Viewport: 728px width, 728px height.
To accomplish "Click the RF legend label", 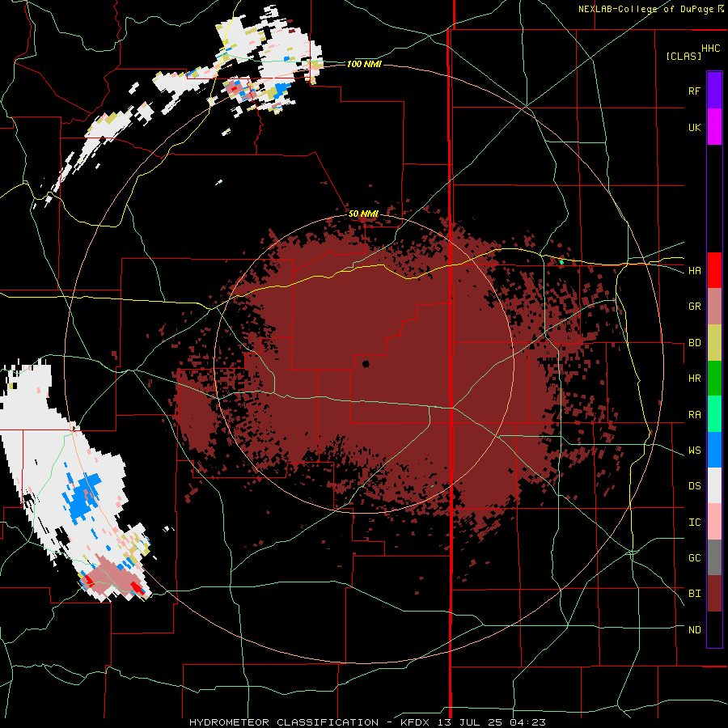I will [x=694, y=91].
